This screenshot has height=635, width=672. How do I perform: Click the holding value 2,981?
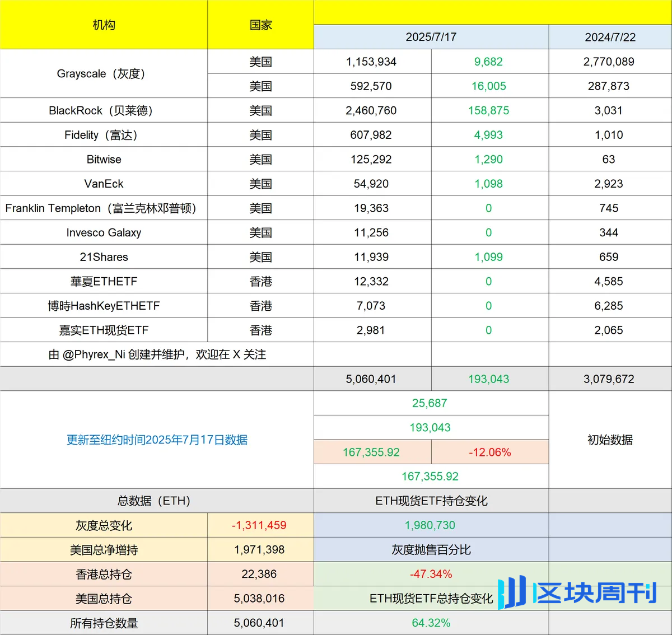tap(371, 330)
